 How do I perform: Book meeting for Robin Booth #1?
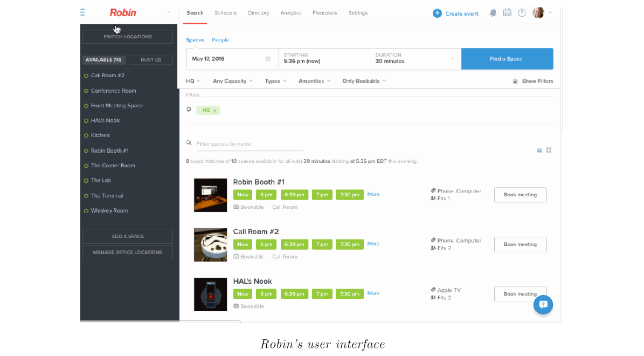click(x=520, y=195)
